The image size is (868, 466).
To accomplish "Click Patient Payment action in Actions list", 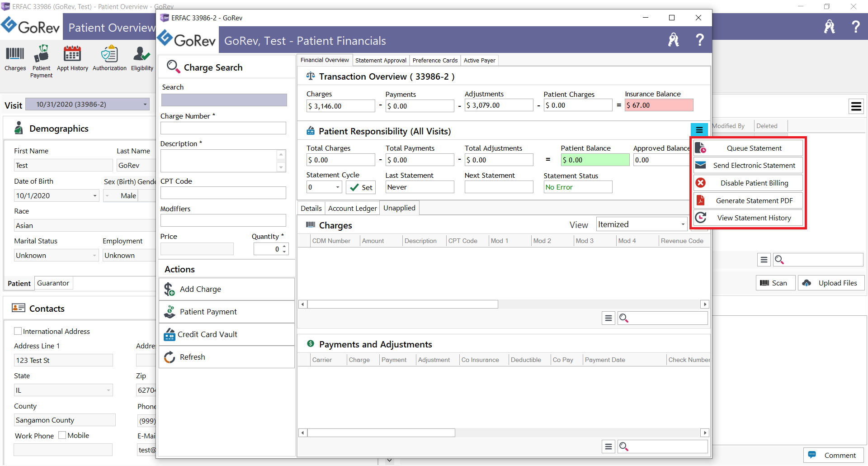I will click(227, 312).
